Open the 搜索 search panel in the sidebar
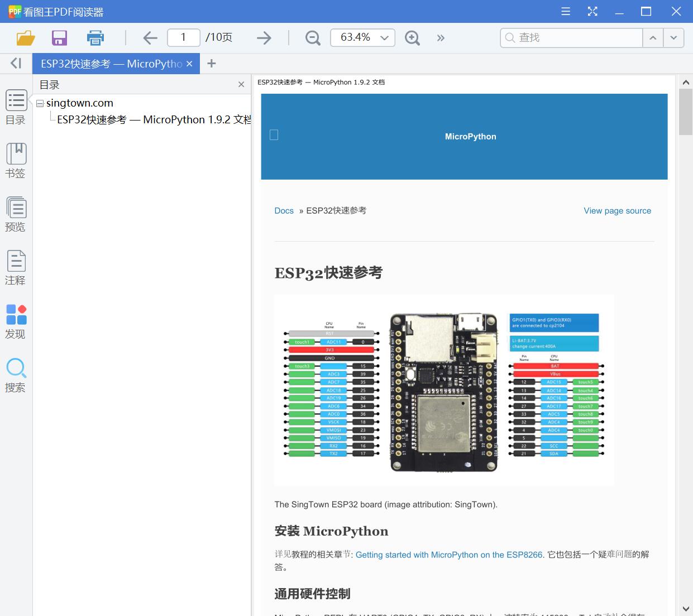Screen dimensions: 693x616 [16, 368]
